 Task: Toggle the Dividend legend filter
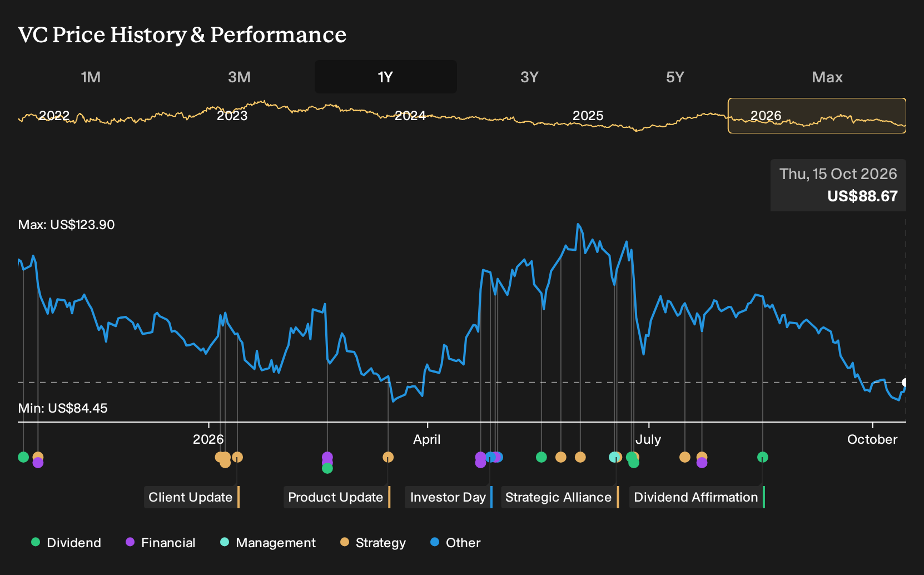(66, 543)
